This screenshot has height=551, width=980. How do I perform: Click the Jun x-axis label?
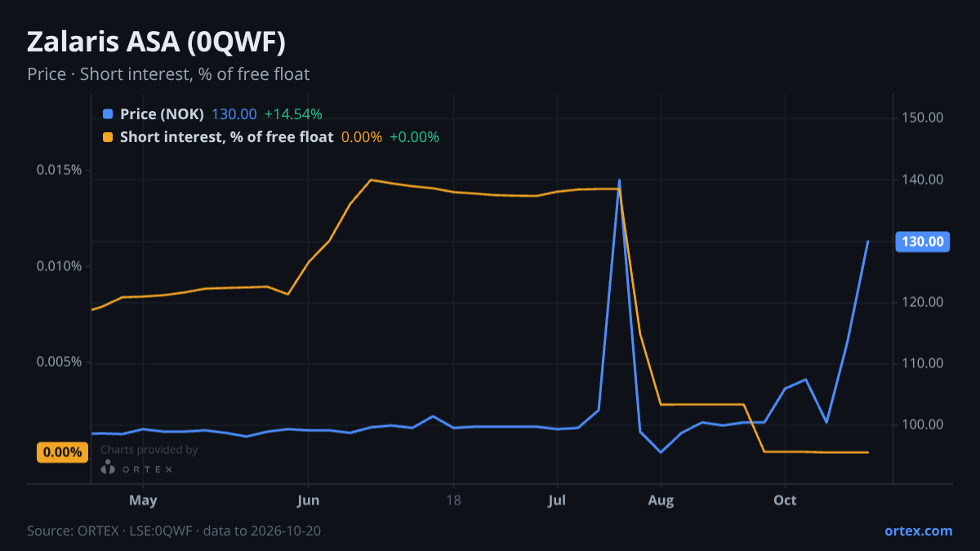point(308,500)
